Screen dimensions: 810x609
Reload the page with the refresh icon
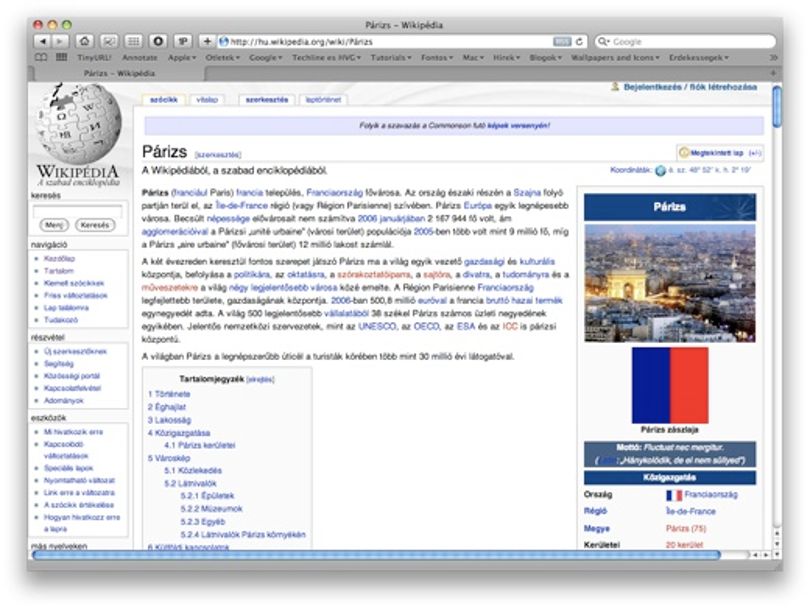pyautogui.click(x=579, y=41)
